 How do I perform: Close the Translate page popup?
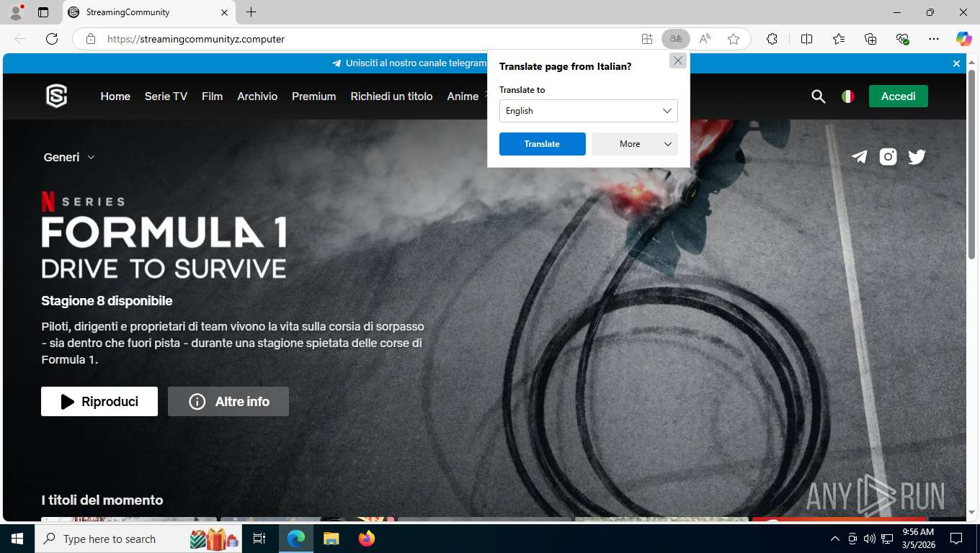677,61
